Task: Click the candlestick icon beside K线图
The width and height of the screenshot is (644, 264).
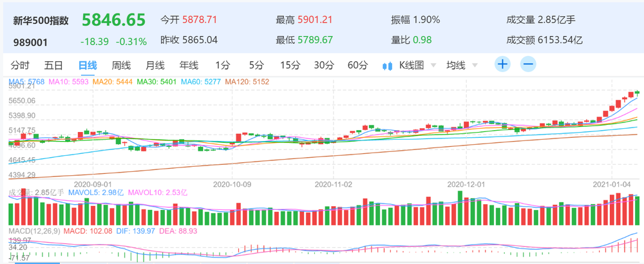Action: pyautogui.click(x=388, y=65)
